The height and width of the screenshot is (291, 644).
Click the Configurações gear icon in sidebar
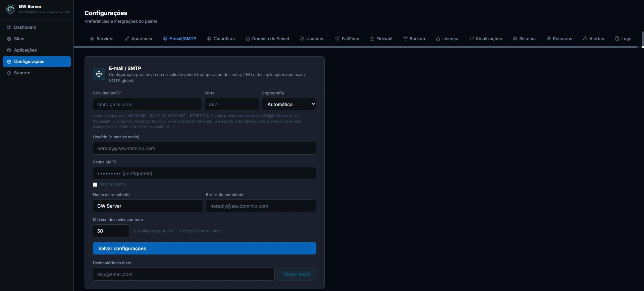point(9,62)
